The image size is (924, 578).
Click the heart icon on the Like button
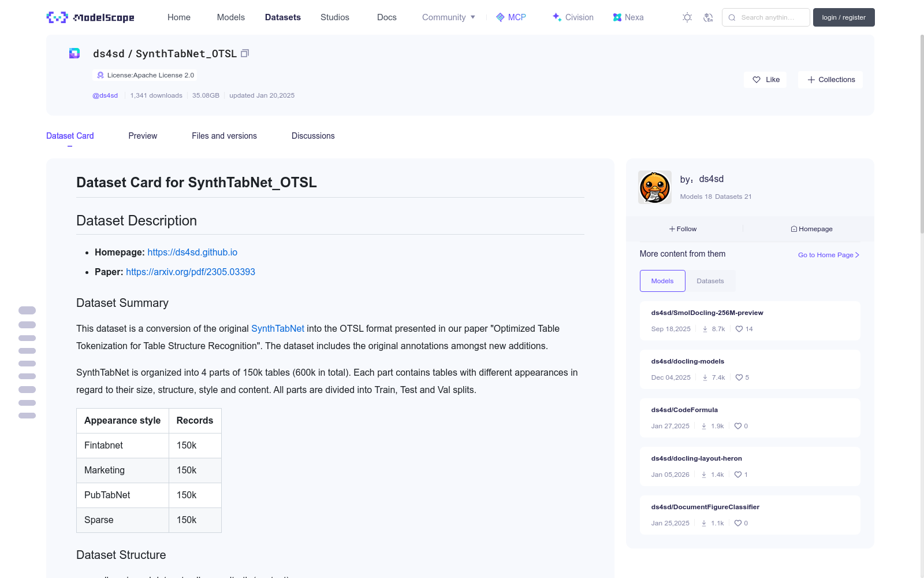pos(757,80)
